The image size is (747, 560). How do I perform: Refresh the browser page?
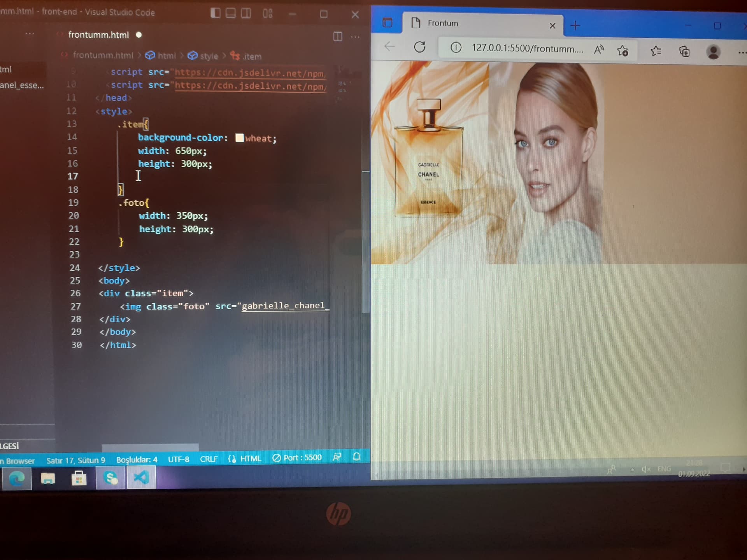[419, 47]
